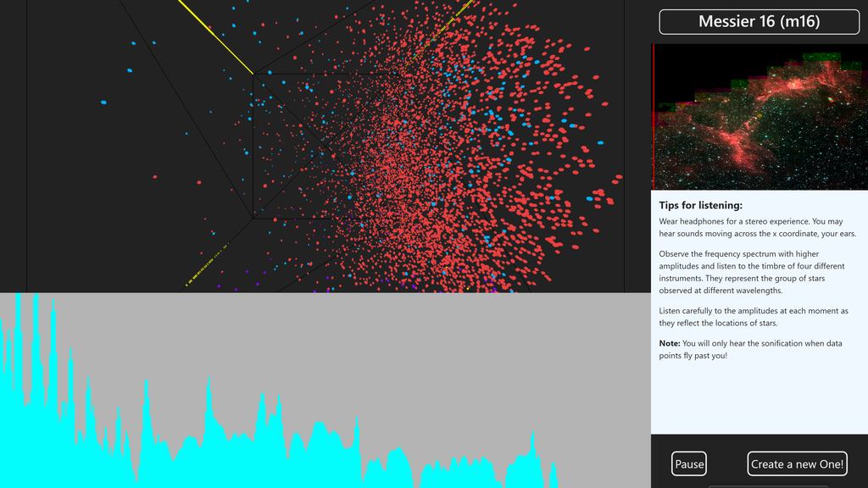Pause the sonification playback
Viewport: 868px width, 488px height.
[688, 463]
